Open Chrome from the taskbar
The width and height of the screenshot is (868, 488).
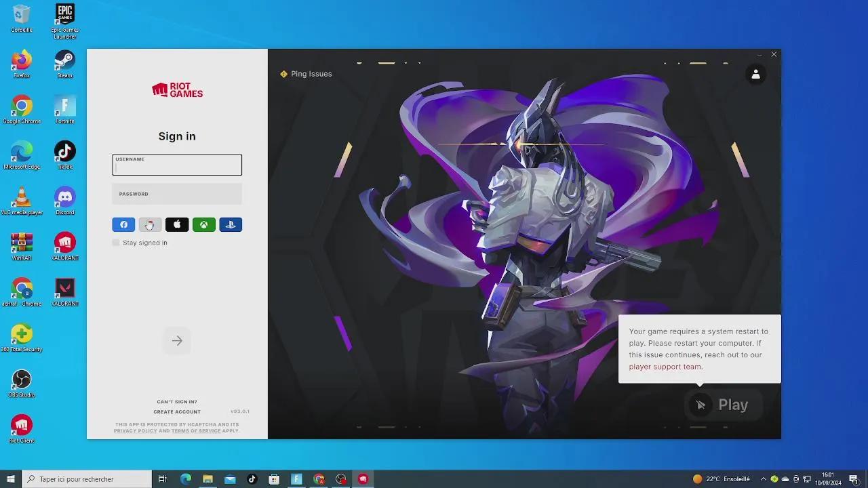coord(319,479)
